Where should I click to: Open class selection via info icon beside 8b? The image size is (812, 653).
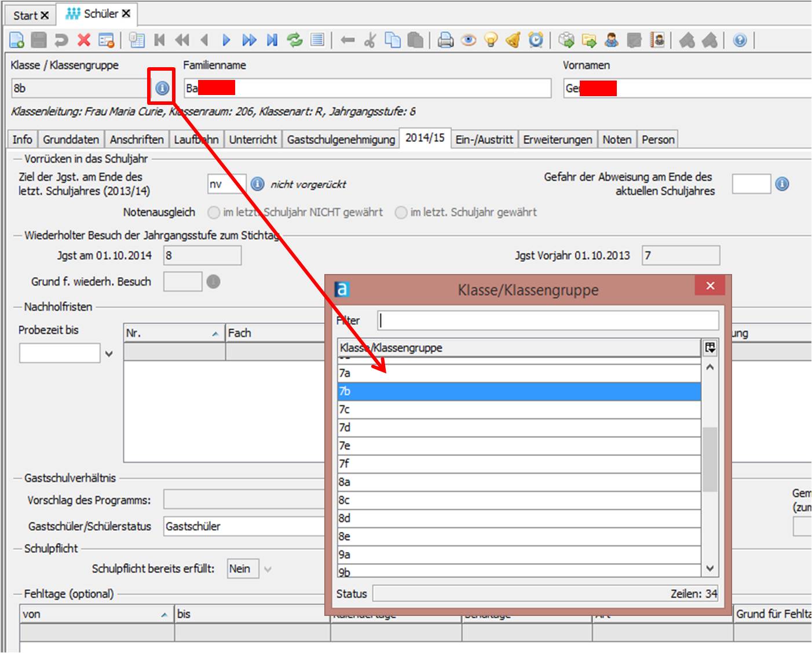[162, 88]
